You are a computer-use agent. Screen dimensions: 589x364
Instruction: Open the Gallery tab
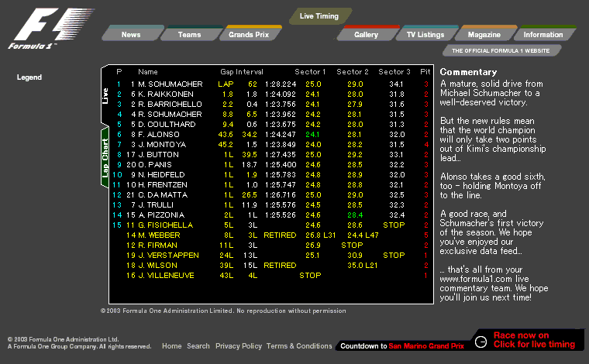(367, 35)
